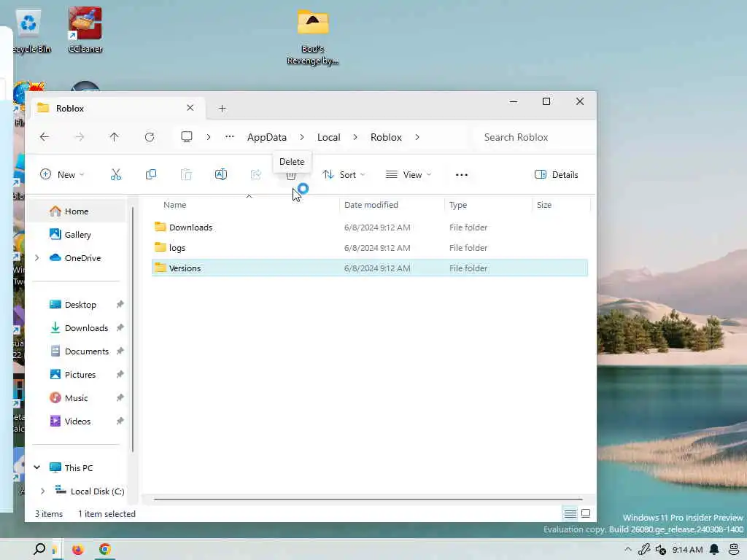Switch to large thumbnails view icon
Image resolution: width=747 pixels, height=560 pixels.
[586, 514]
